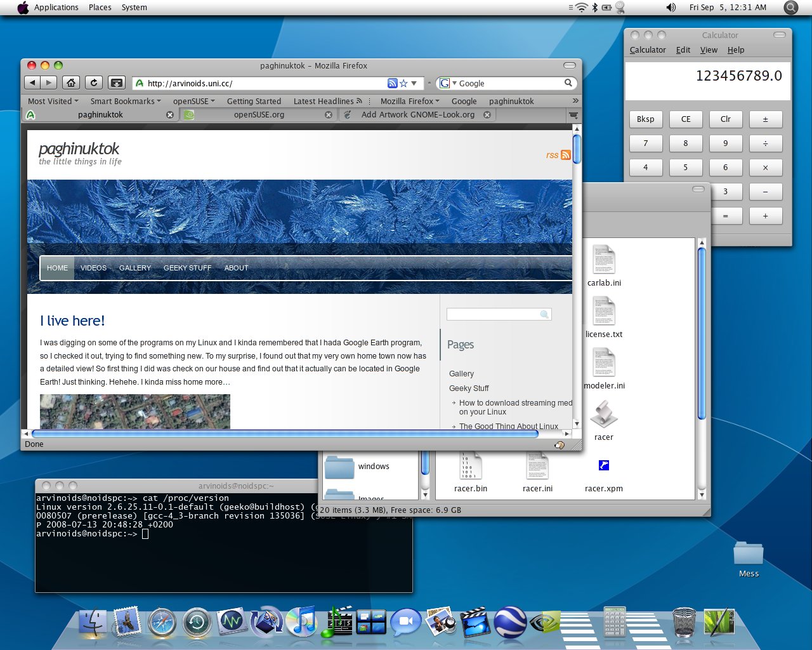The width and height of the screenshot is (812, 650).
Task: Switch to the Add Artwork GNOME-Look.org tab
Action: [x=417, y=115]
